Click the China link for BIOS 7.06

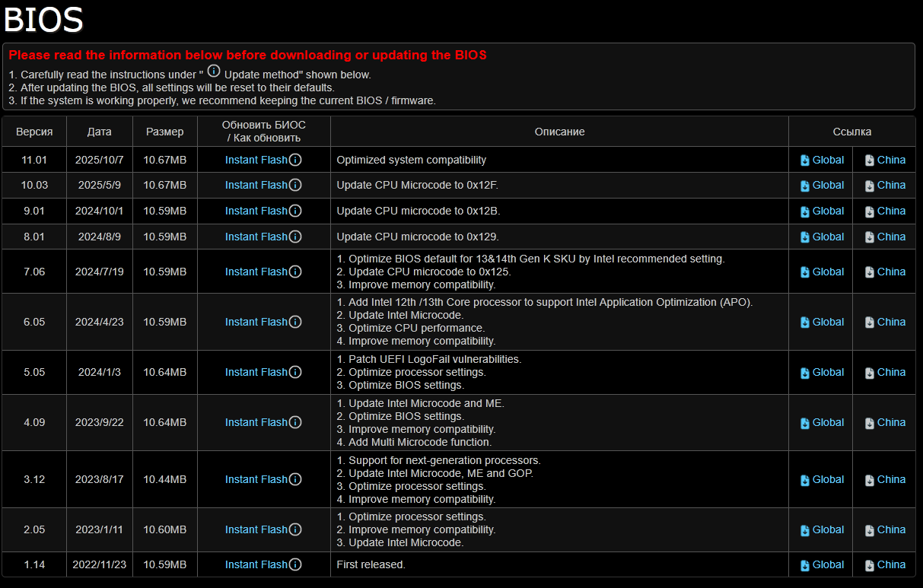tap(891, 272)
